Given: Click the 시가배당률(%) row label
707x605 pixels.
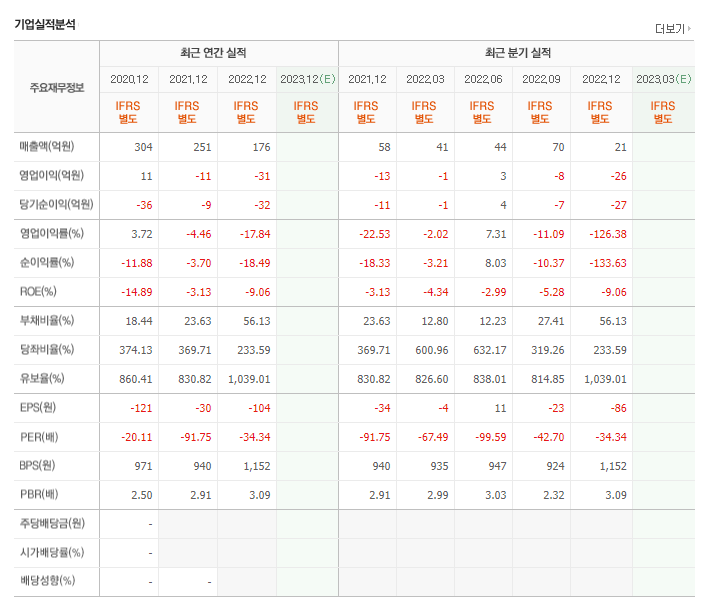Looking at the screenshot, I should pos(52,552).
